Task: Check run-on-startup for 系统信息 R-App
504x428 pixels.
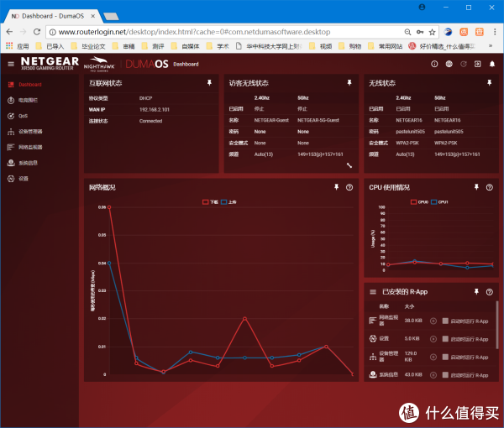Action: pyautogui.click(x=445, y=374)
